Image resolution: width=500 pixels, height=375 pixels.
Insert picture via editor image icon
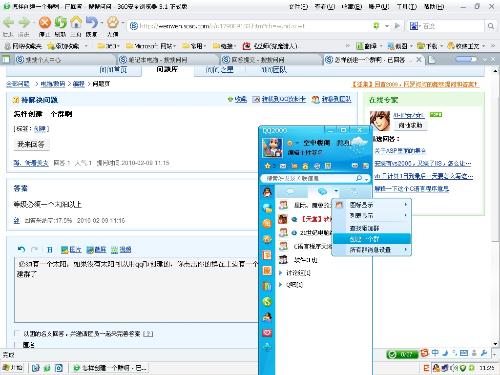pyautogui.click(x=71, y=249)
